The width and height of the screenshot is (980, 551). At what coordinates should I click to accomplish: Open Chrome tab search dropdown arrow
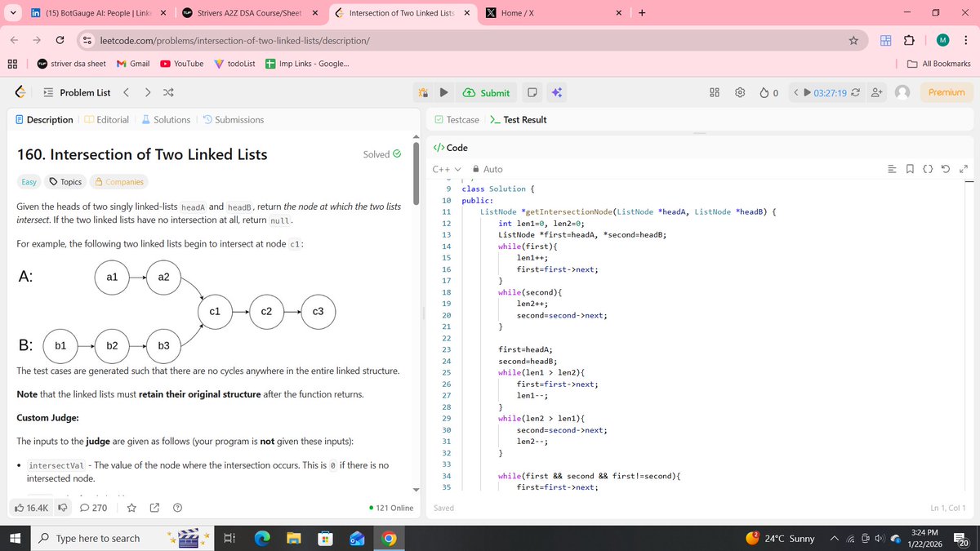click(13, 12)
